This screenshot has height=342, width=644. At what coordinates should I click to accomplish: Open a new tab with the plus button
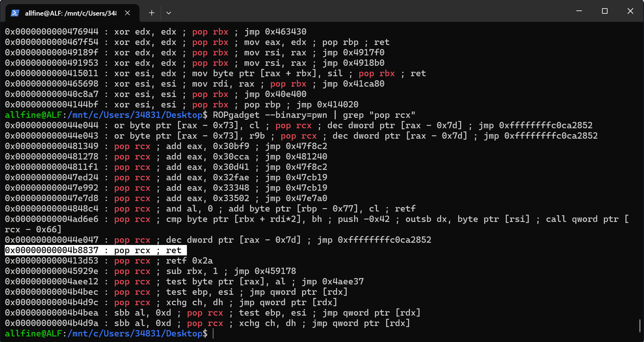[152, 13]
